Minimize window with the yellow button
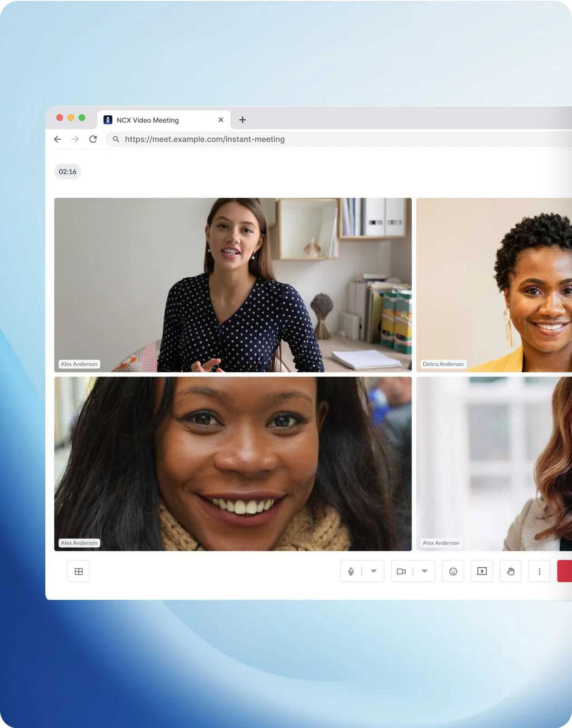This screenshot has width=572, height=728. [x=71, y=118]
